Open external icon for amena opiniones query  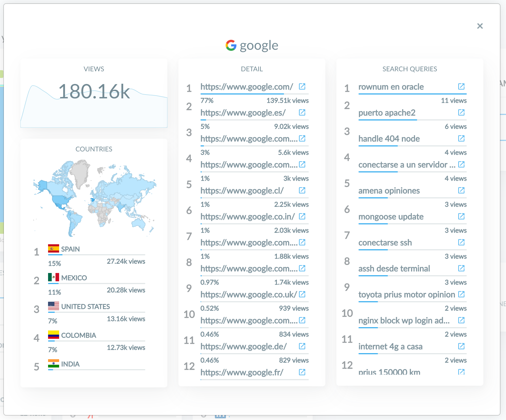[461, 190]
